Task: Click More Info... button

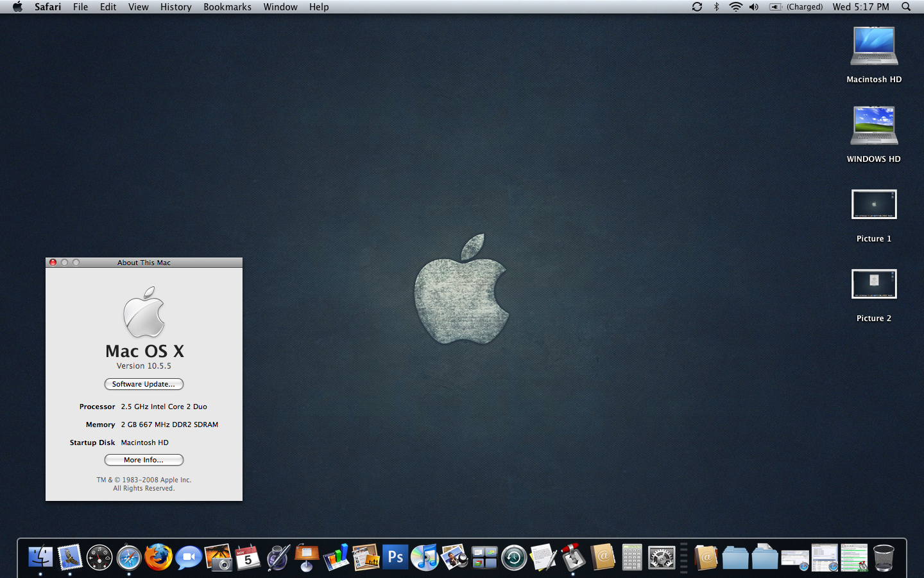Action: pyautogui.click(x=144, y=460)
